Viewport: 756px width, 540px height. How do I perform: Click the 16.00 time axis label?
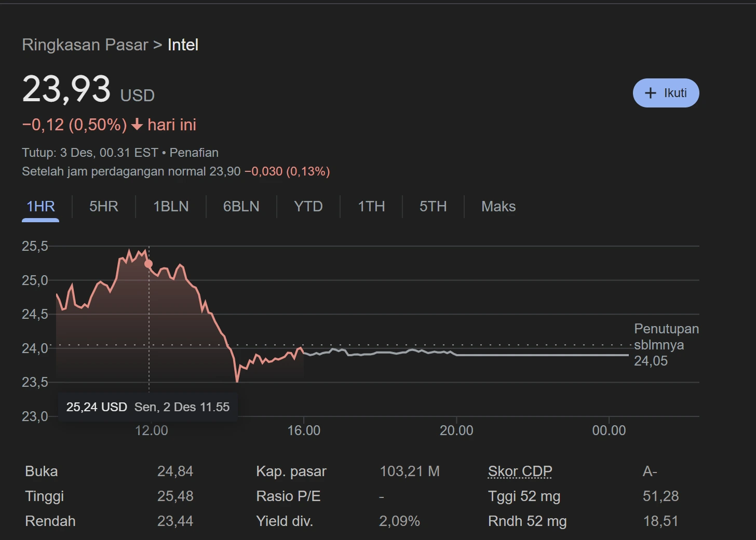click(304, 430)
